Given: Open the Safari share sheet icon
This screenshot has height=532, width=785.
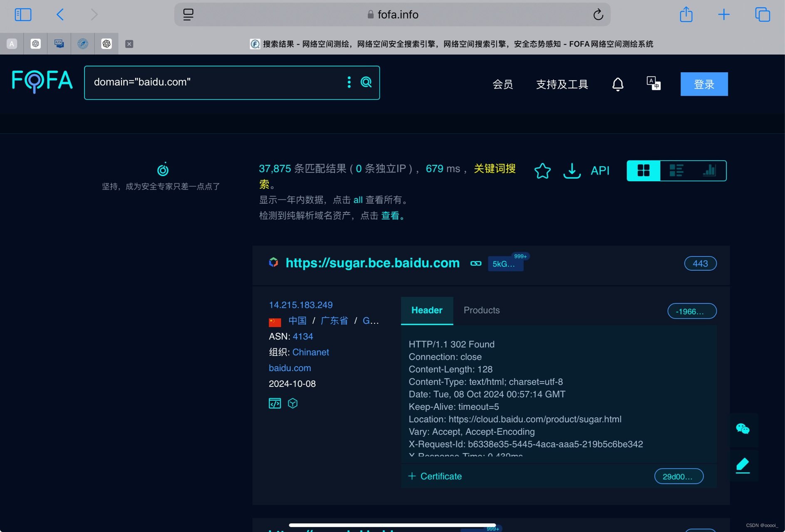Looking at the screenshot, I should point(686,15).
